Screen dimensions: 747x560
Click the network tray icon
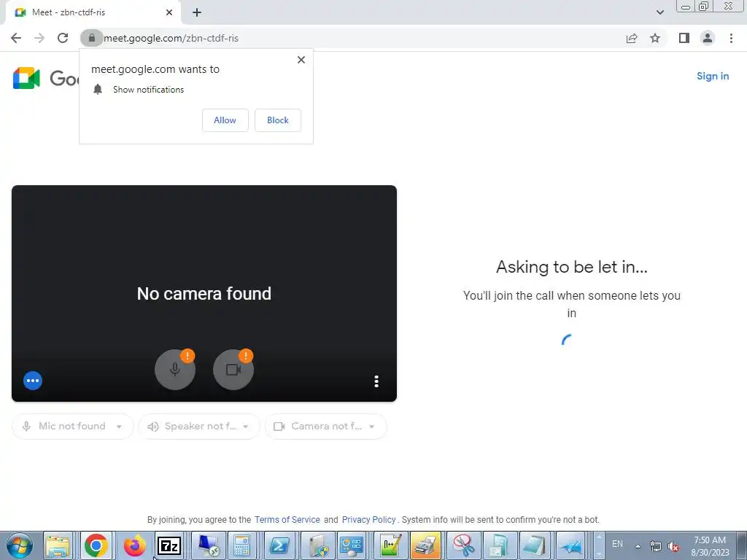coord(656,547)
